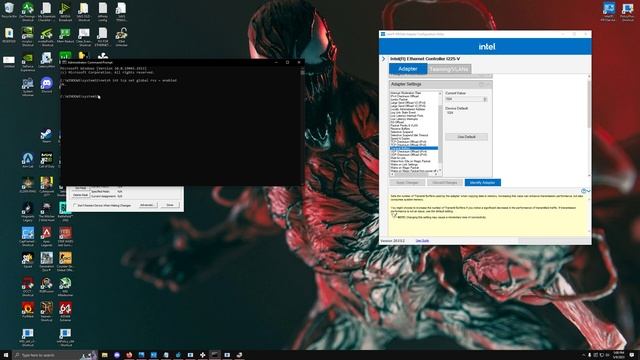Open the Hogwarts Legacy desktop shortcut

[x=28, y=211]
